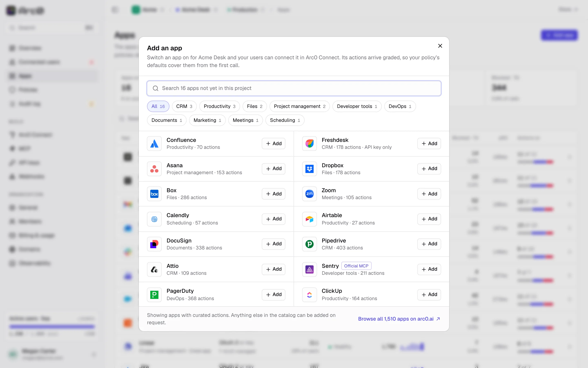Add the PagerDuty app

[274, 294]
